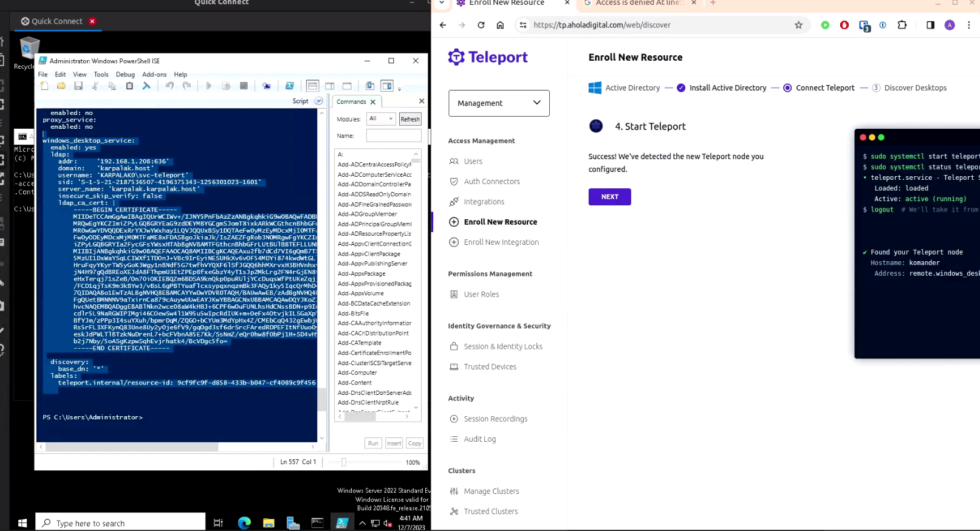Click Refresh in the Commands pane

point(410,119)
